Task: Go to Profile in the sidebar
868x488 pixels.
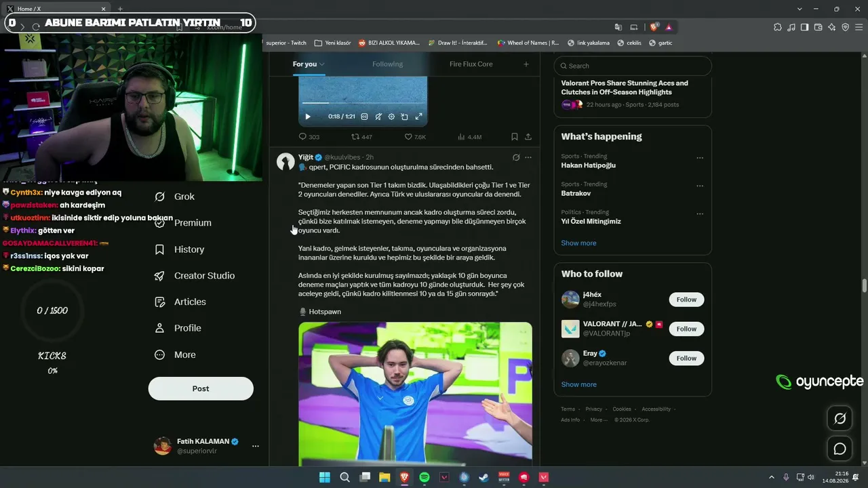Action: [x=178, y=328]
